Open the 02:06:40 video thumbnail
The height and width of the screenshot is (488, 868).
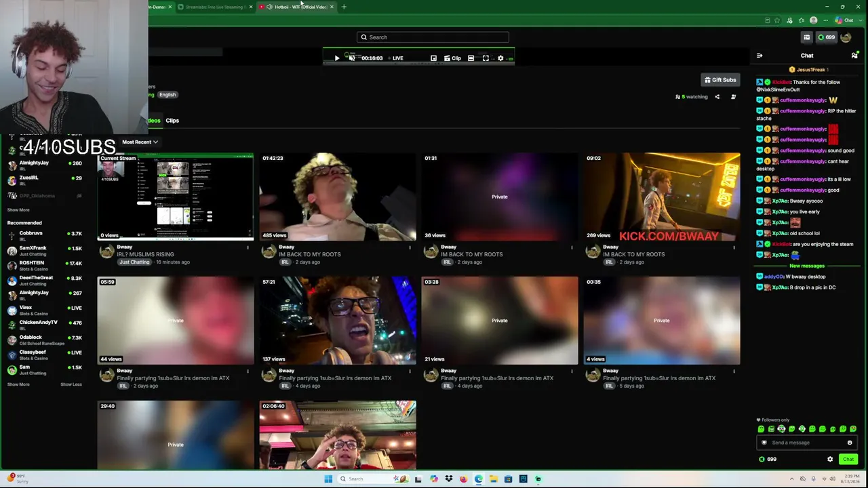click(338, 435)
